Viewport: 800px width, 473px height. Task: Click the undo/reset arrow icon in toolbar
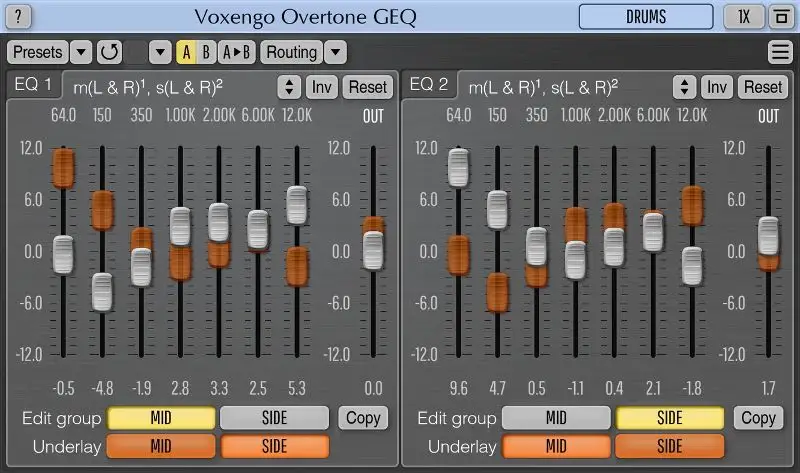click(109, 52)
